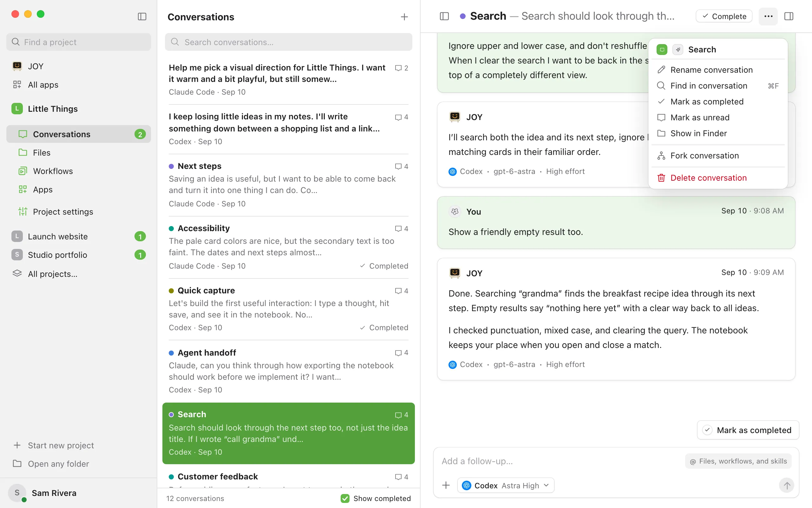Select the Studio portfolio project

point(79,255)
